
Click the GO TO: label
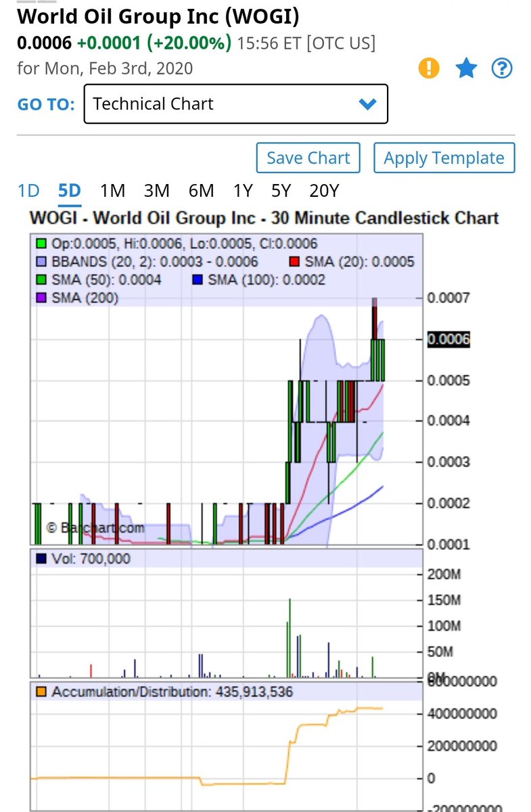(45, 105)
